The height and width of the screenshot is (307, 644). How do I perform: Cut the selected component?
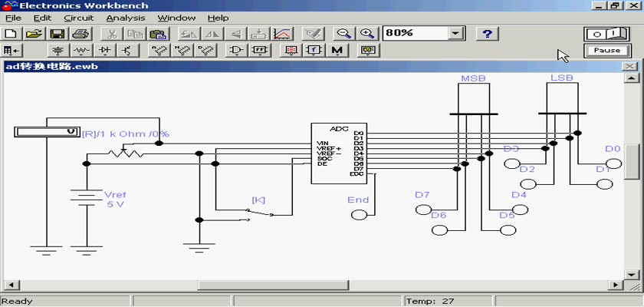(x=112, y=34)
